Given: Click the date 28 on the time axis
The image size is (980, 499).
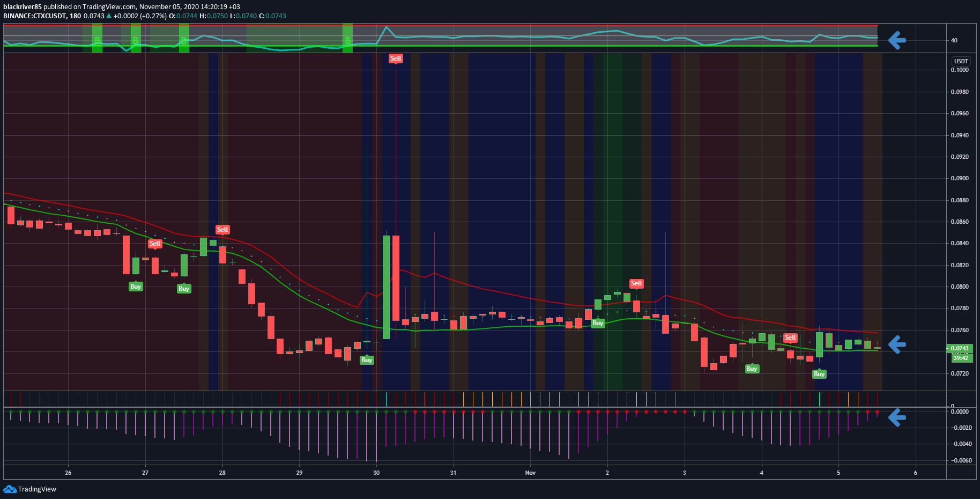Looking at the screenshot, I should 222,473.
